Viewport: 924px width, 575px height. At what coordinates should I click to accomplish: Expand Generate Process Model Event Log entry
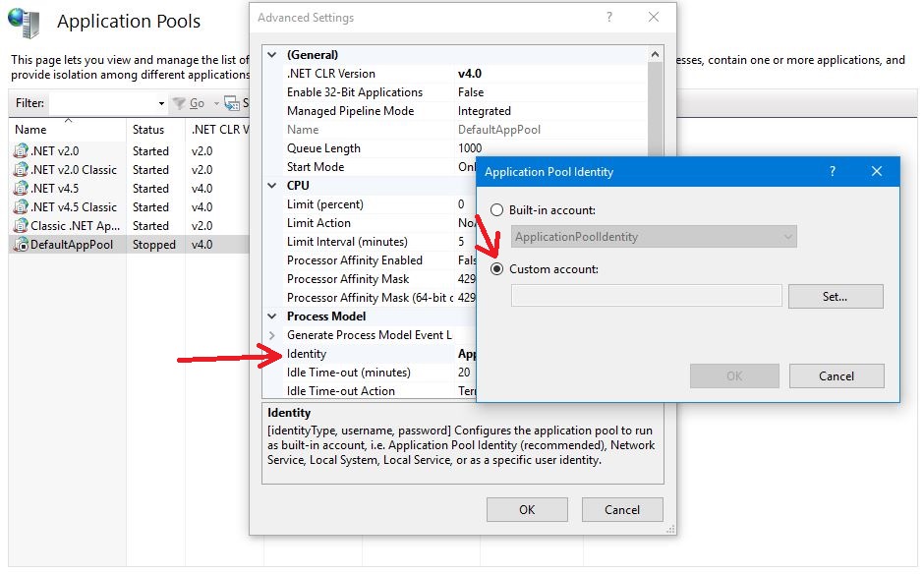coord(272,335)
